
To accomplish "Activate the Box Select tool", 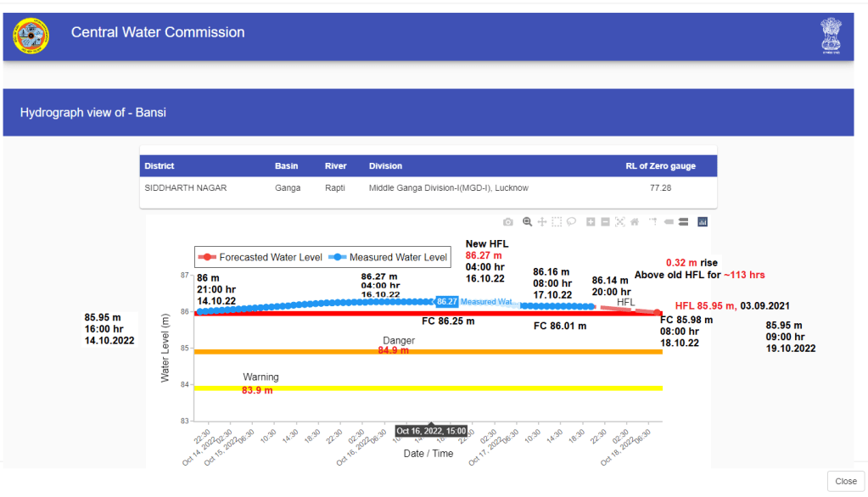I will pyautogui.click(x=557, y=222).
